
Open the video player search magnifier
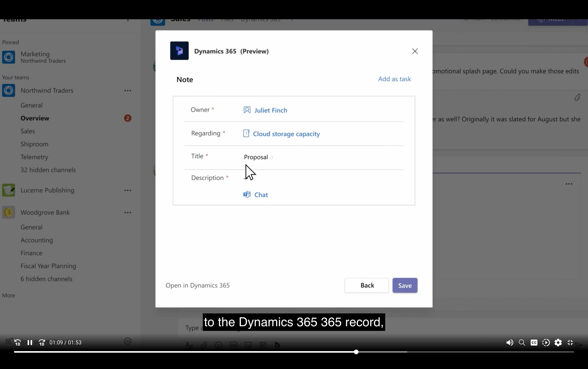(522, 343)
